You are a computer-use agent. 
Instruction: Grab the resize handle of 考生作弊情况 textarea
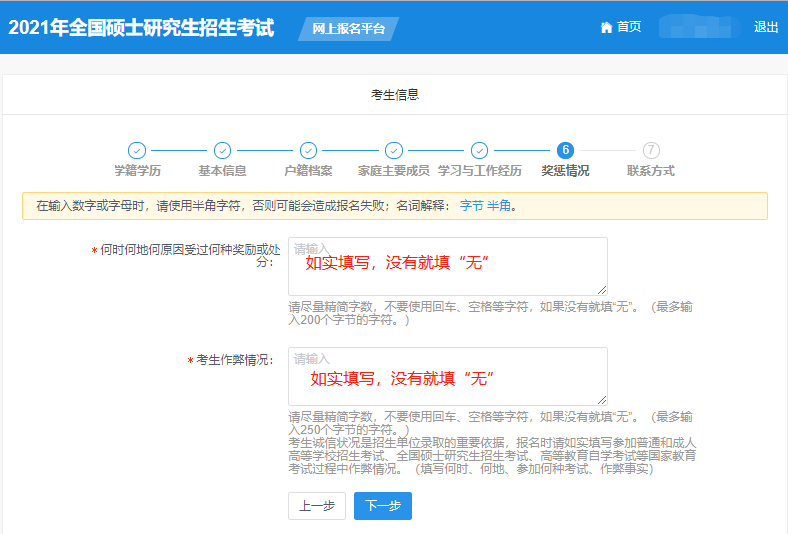tap(602, 400)
